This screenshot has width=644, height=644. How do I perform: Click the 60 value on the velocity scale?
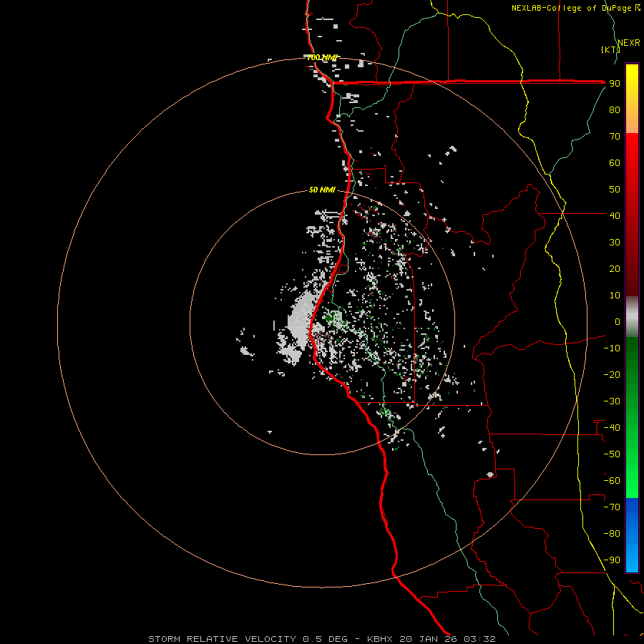pos(615,163)
